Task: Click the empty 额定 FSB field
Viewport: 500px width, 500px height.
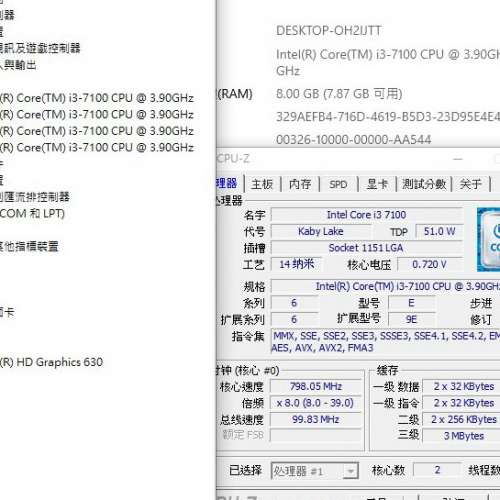Action: pyautogui.click(x=316, y=435)
